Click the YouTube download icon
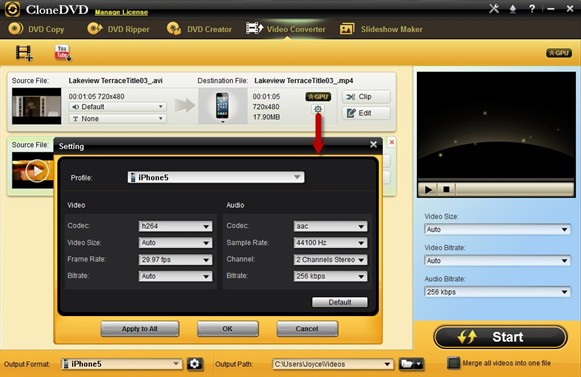 (63, 53)
